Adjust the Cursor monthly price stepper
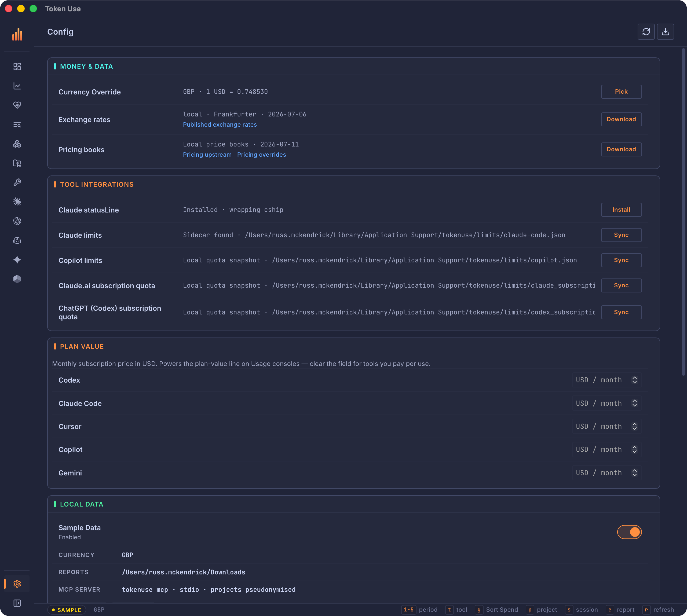The height and width of the screenshot is (616, 687). [634, 427]
